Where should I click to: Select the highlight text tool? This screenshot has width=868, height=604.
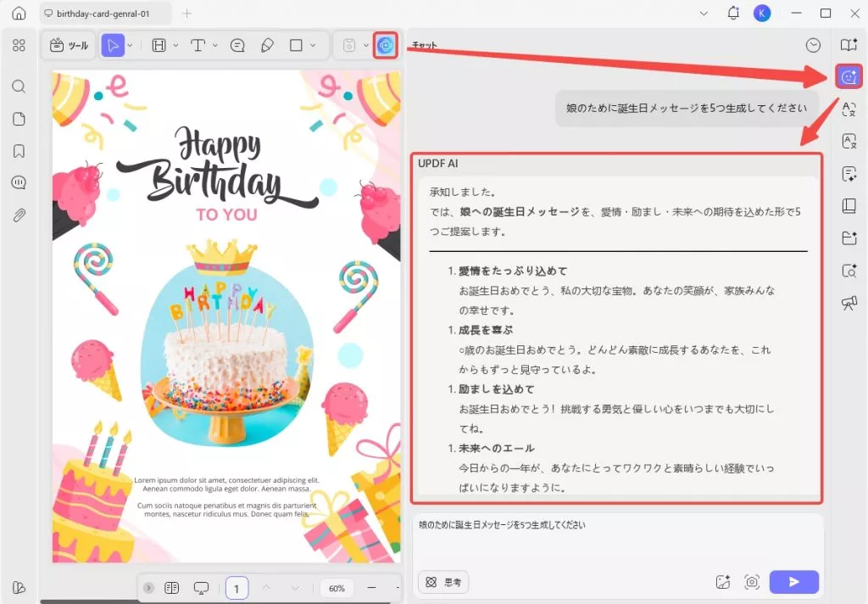click(159, 46)
